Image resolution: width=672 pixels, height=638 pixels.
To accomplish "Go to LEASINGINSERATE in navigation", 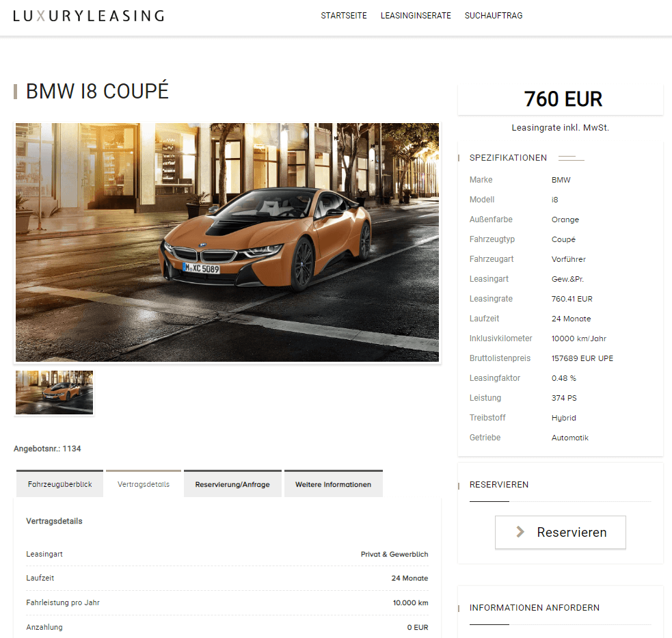I will (x=416, y=16).
